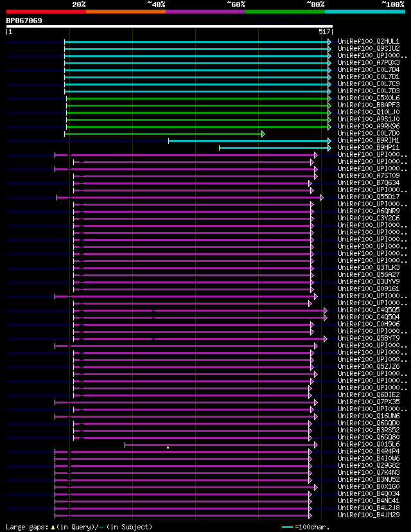This screenshot has width=411, height=532.
Task: Click the cyan arrowhead ending the B9HP11 alignment
Action: tap(329, 148)
